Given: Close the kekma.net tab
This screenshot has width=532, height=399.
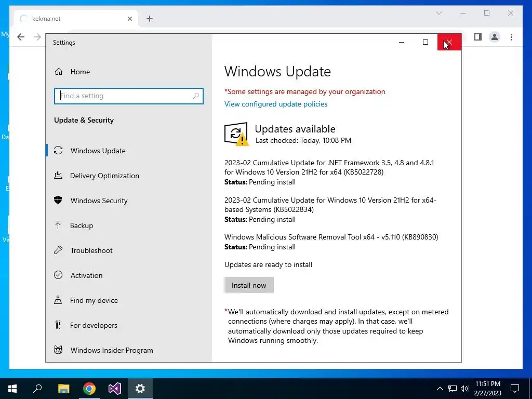Looking at the screenshot, I should coord(129,19).
